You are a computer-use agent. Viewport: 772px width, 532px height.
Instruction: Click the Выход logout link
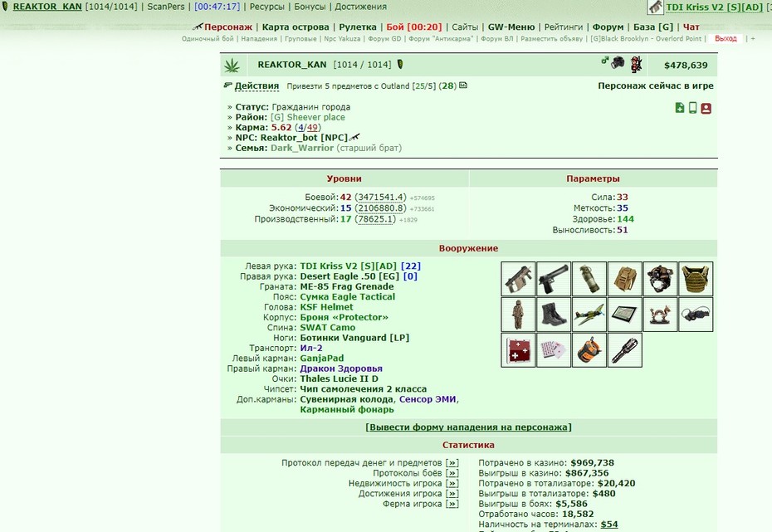tap(726, 38)
